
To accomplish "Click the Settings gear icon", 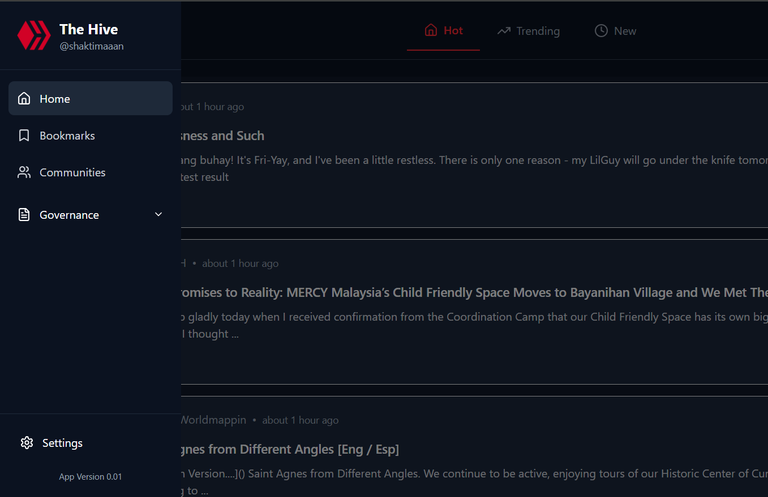I will pyautogui.click(x=27, y=443).
